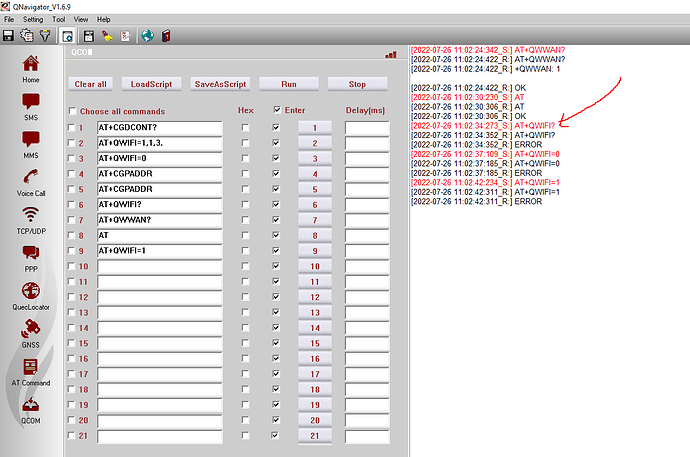Open the Home page in sidebar
Screen dimensions: 690x457
(31, 68)
